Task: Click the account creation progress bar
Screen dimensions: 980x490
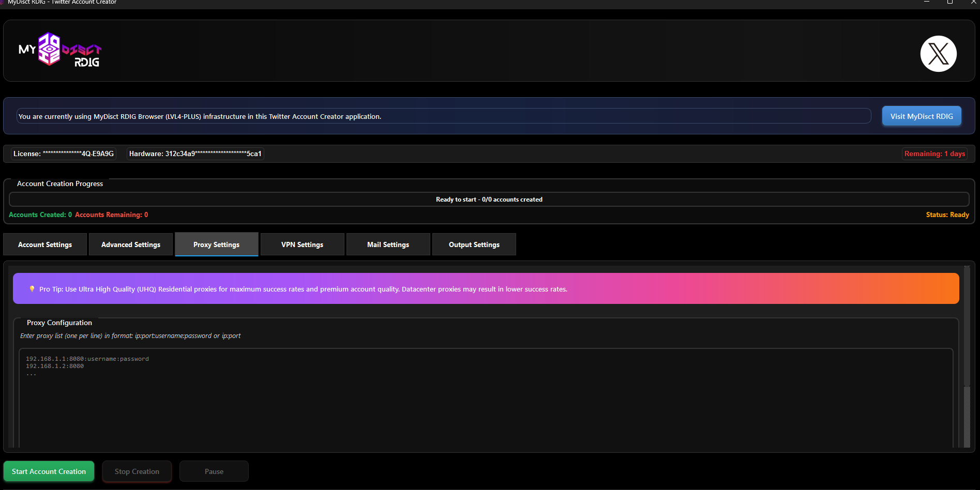Action: tap(489, 200)
